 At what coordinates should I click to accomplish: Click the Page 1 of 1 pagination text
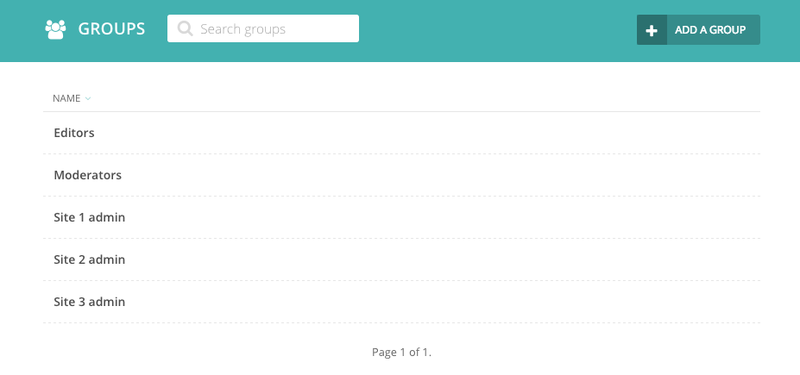coord(402,352)
